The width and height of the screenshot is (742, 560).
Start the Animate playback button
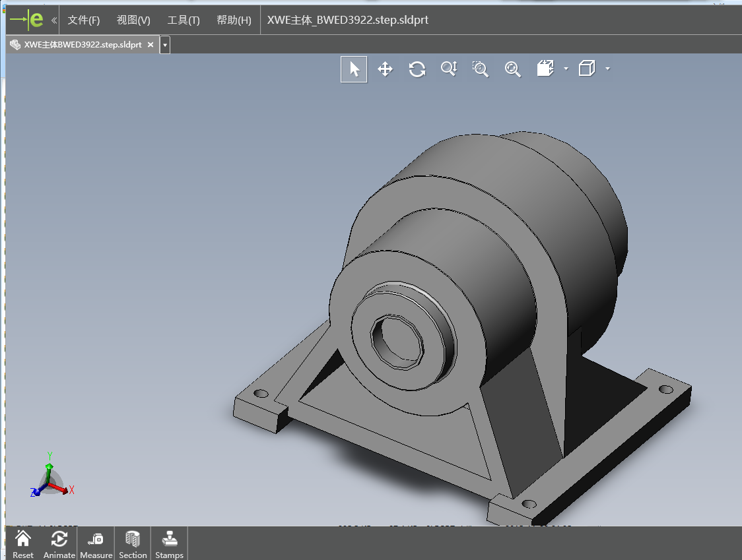coord(59,544)
